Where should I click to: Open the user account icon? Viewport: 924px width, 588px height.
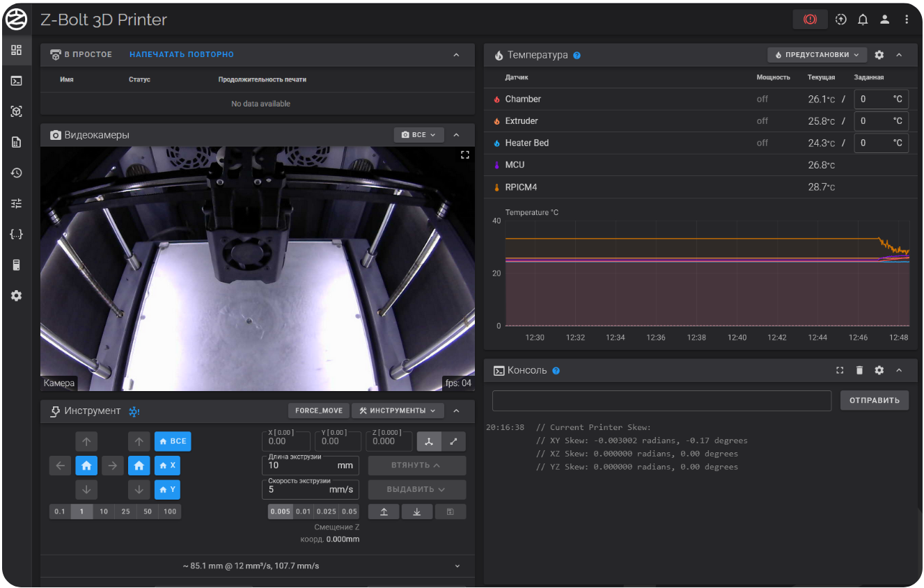[x=884, y=19]
